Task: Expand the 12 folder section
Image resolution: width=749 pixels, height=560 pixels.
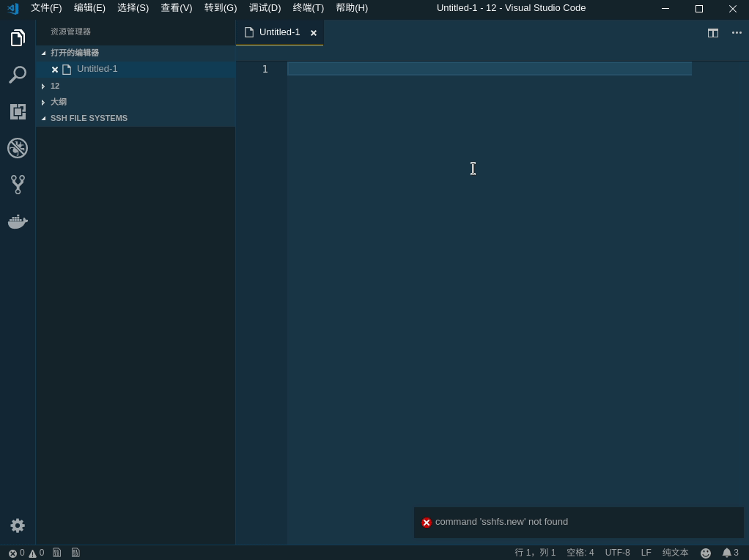Action: 136,86
